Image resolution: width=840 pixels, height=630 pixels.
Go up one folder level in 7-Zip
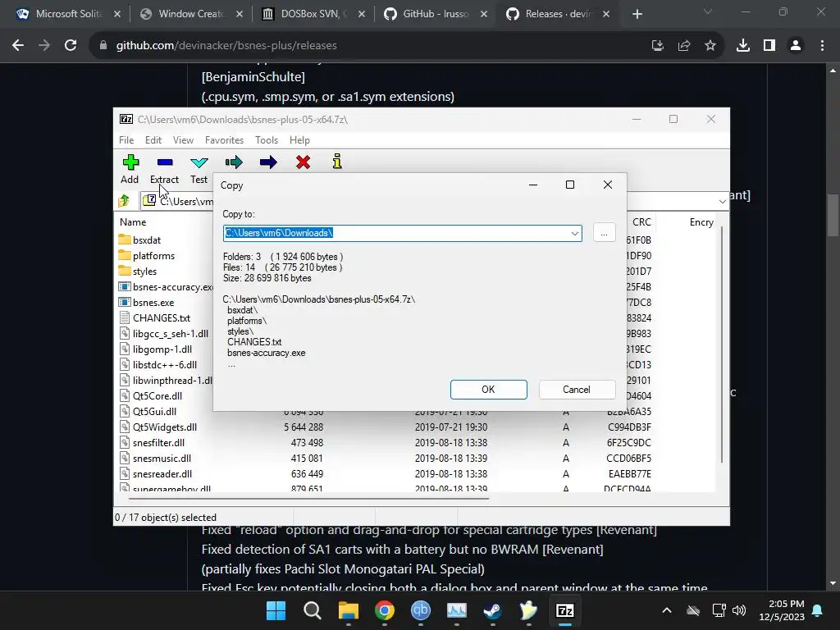pyautogui.click(x=124, y=201)
